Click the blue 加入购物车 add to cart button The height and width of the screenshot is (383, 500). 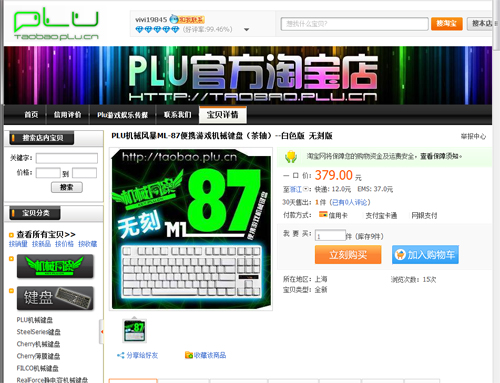[x=425, y=255]
